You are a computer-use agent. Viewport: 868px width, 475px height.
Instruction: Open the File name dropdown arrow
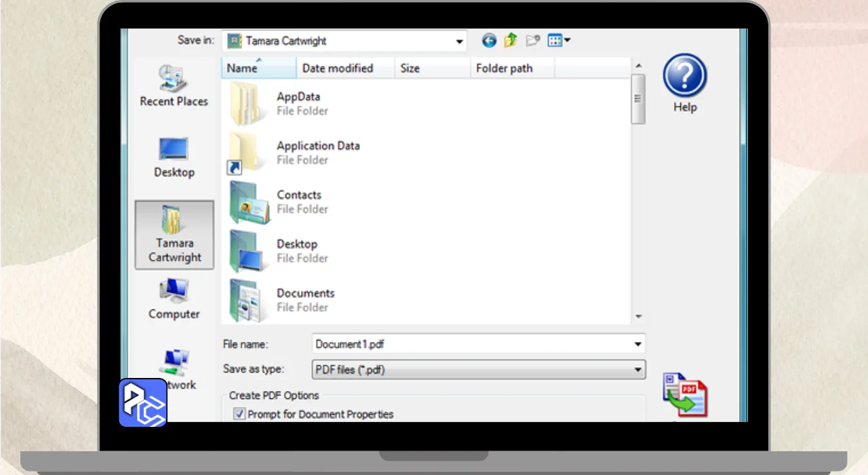(637, 345)
